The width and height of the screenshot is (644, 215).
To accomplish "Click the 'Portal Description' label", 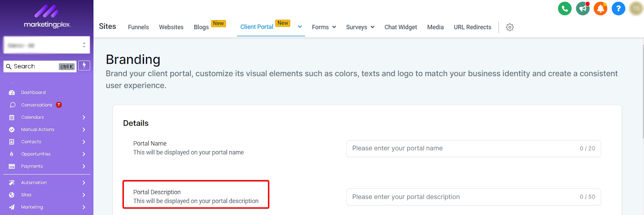I will [157, 192].
